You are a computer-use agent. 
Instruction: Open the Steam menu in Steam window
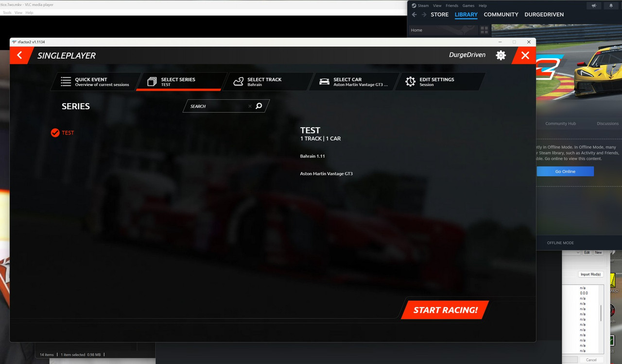point(423,6)
